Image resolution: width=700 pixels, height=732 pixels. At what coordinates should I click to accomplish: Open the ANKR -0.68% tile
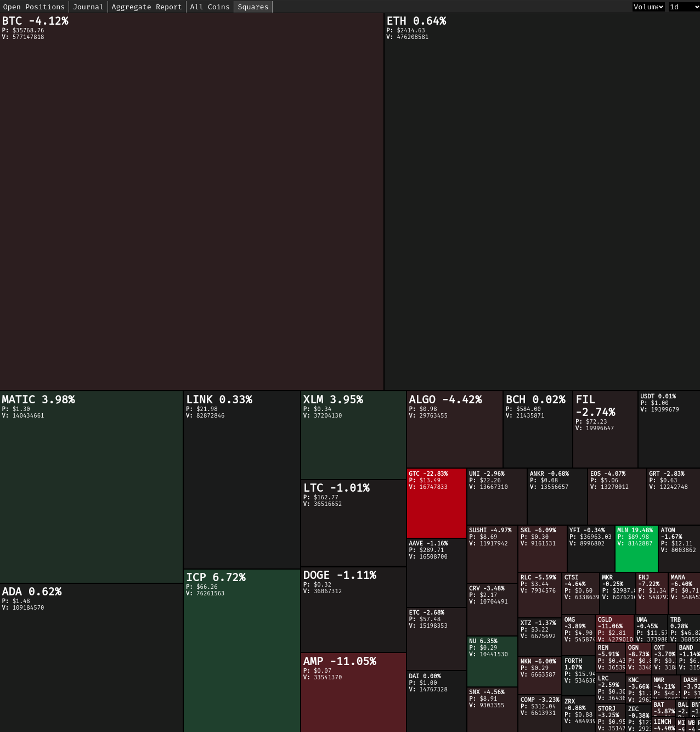point(557,497)
